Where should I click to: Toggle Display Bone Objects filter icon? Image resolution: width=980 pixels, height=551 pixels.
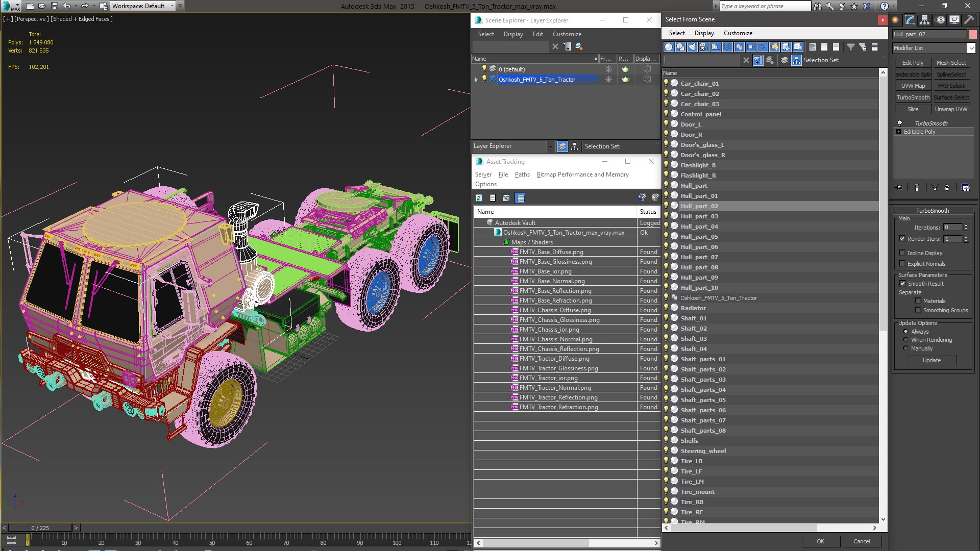pos(763,47)
